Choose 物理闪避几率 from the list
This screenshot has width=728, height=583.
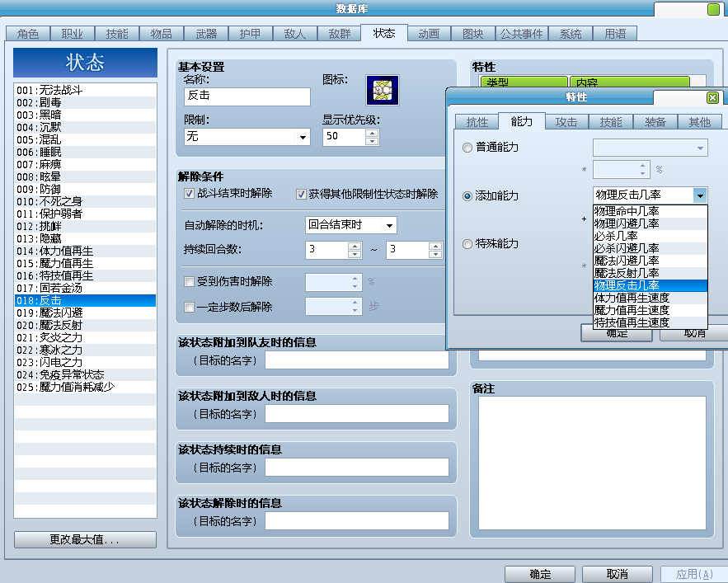click(650, 223)
